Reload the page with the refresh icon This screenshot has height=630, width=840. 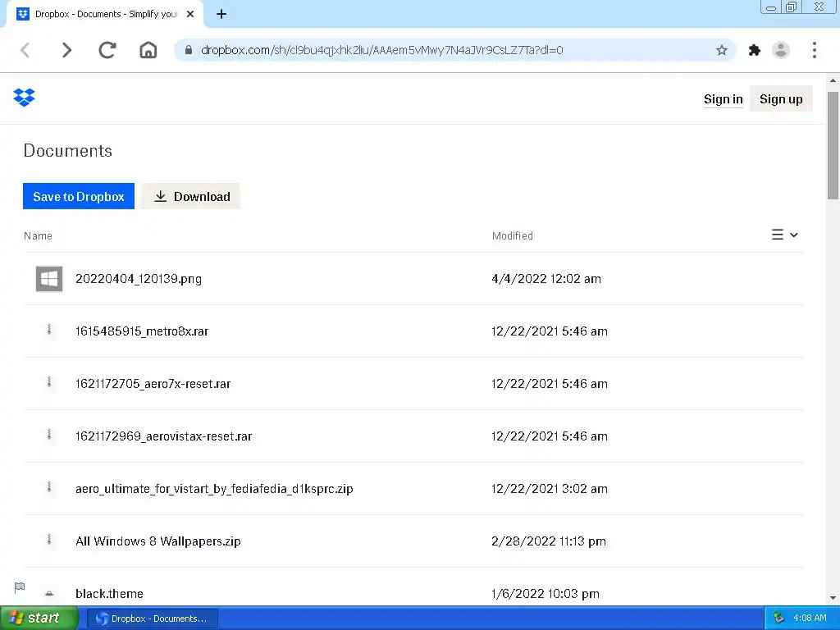click(x=107, y=50)
